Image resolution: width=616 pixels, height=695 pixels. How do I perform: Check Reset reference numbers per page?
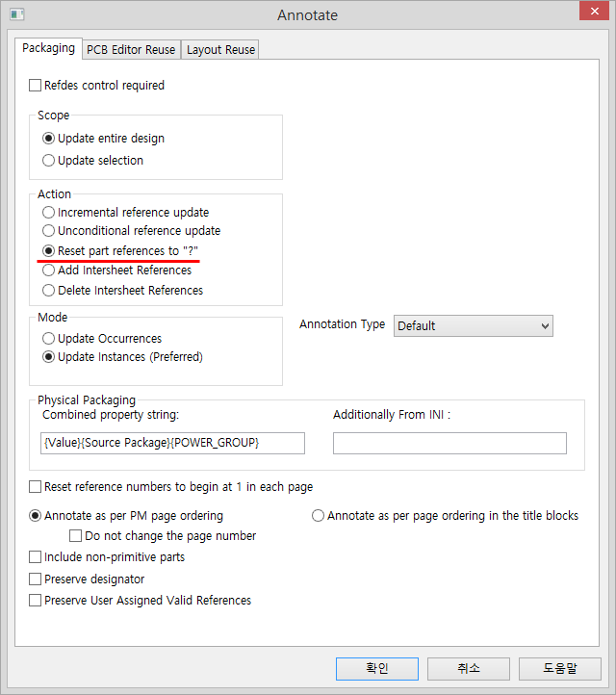pyautogui.click(x=35, y=487)
